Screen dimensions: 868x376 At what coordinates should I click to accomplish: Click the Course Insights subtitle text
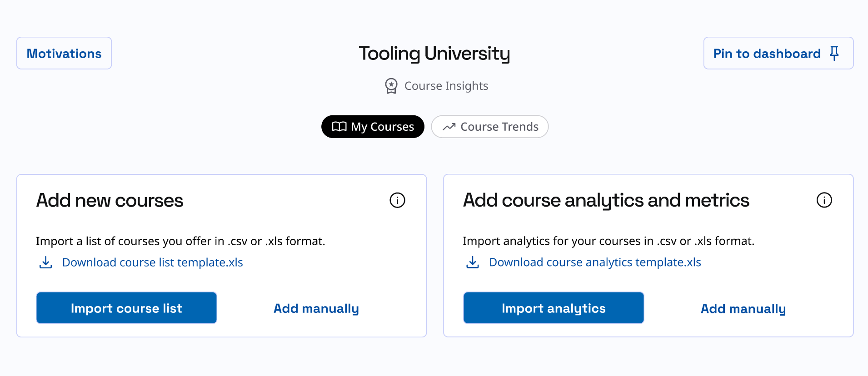tap(446, 86)
